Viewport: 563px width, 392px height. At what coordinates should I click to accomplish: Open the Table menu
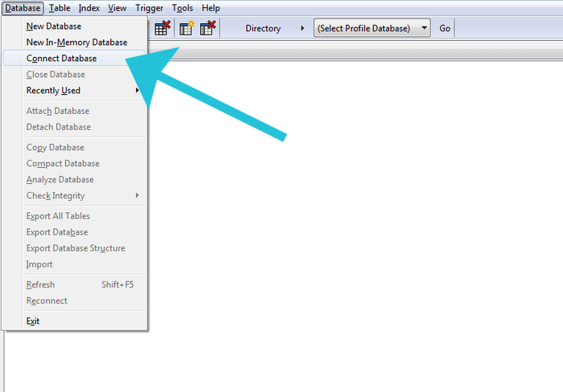pos(60,8)
